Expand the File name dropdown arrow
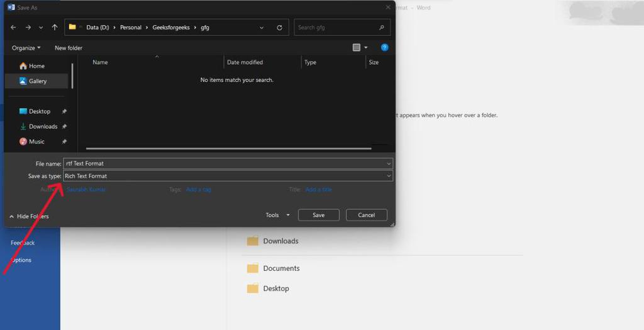The height and width of the screenshot is (330, 644). 389,163
